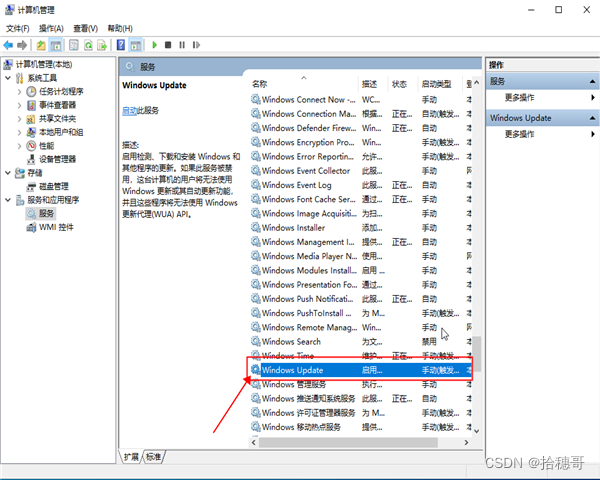Click the Up one level folder icon
This screenshot has width=600, height=480.
coord(41,45)
